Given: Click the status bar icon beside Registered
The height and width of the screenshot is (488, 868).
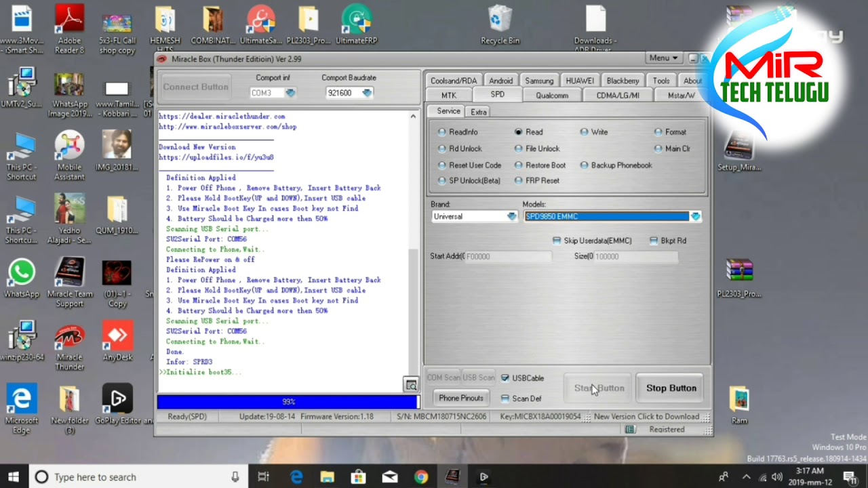Looking at the screenshot, I should pos(630,429).
